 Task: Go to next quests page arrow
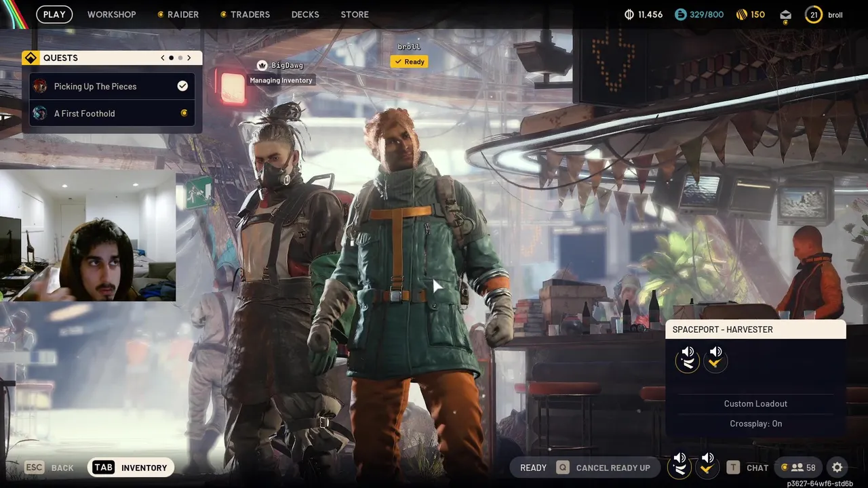pyautogui.click(x=189, y=58)
